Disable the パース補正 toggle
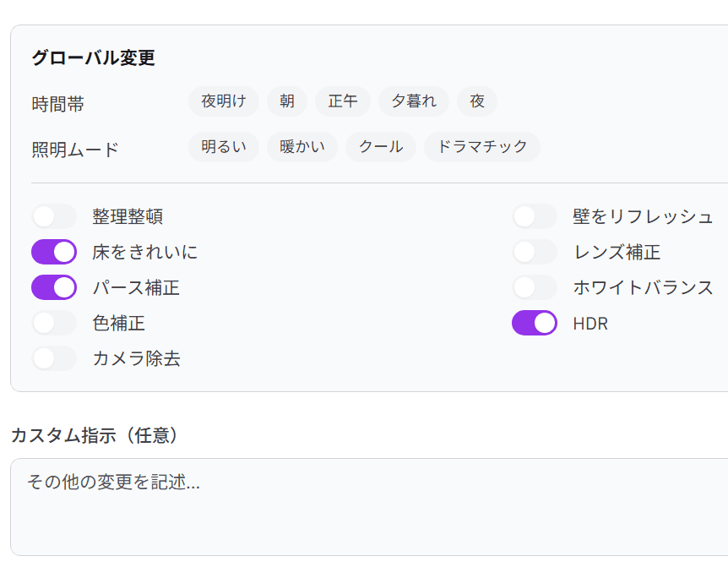Viewport: 728px width, 578px height. pyautogui.click(x=54, y=287)
